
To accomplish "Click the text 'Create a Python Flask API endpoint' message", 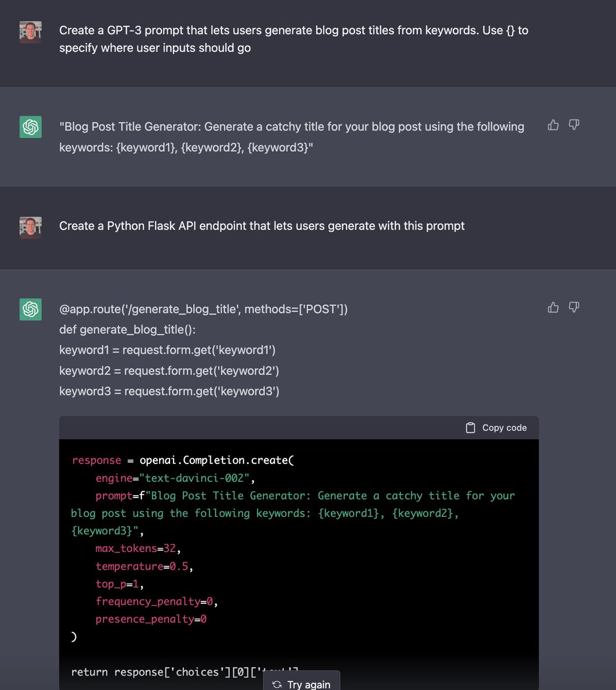I will [x=261, y=226].
